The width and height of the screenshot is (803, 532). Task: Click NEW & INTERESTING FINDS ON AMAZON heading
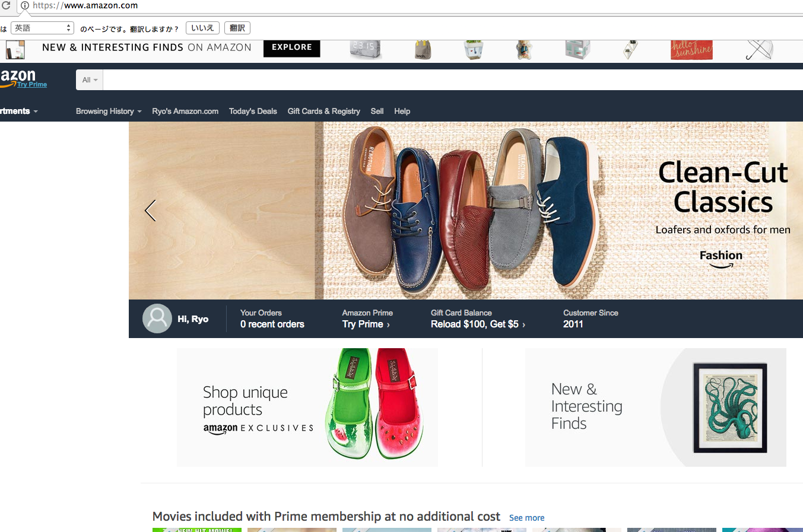(147, 47)
